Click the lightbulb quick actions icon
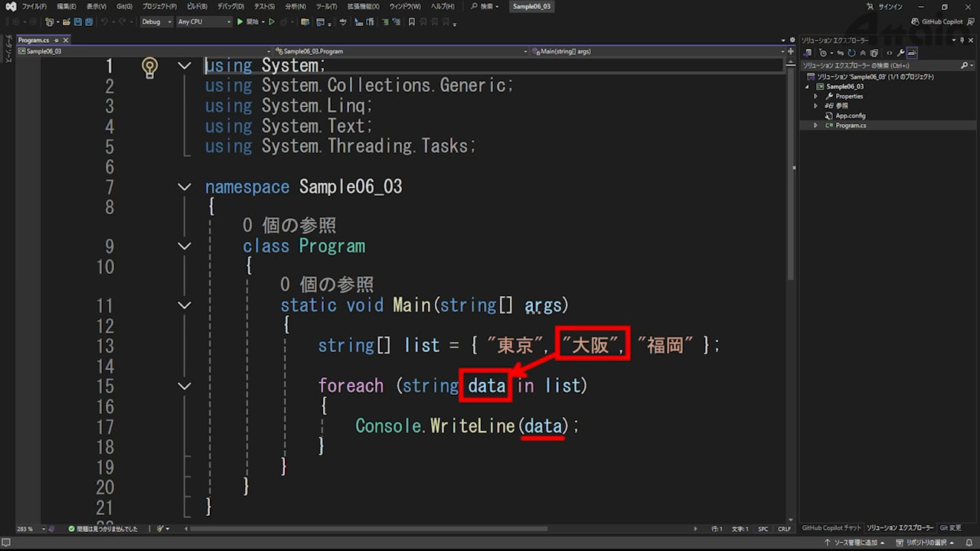 [149, 67]
